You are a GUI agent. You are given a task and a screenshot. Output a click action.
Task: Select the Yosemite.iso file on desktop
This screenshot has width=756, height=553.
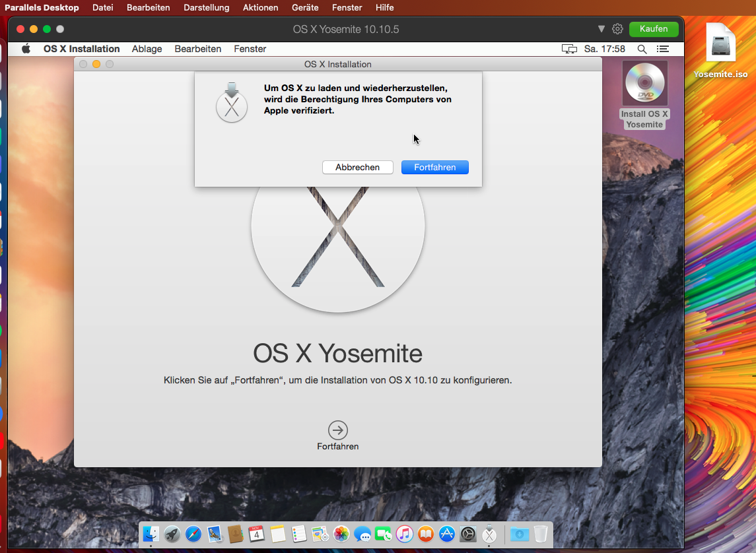[x=720, y=42]
